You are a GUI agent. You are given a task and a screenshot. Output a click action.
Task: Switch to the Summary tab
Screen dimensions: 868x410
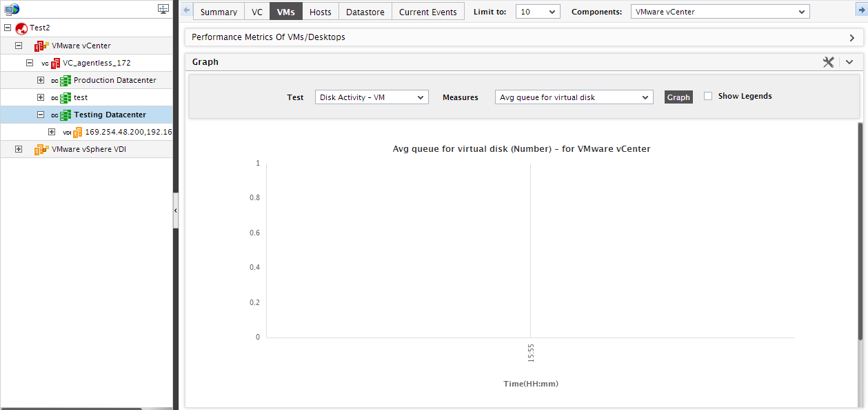[219, 12]
